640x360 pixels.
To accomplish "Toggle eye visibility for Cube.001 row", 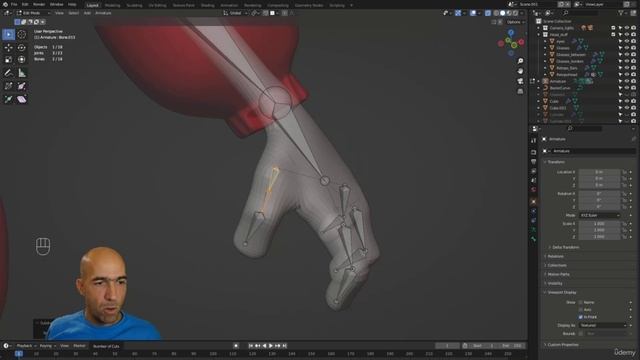I will click(x=627, y=108).
